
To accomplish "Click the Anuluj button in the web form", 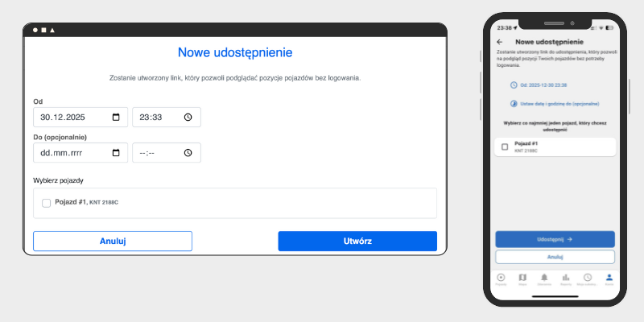I will [113, 241].
